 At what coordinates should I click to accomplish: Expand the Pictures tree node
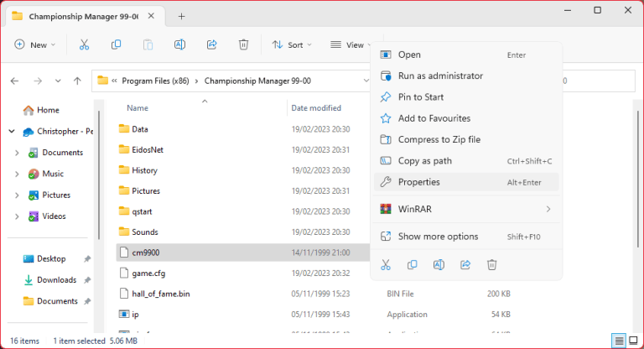[17, 195]
